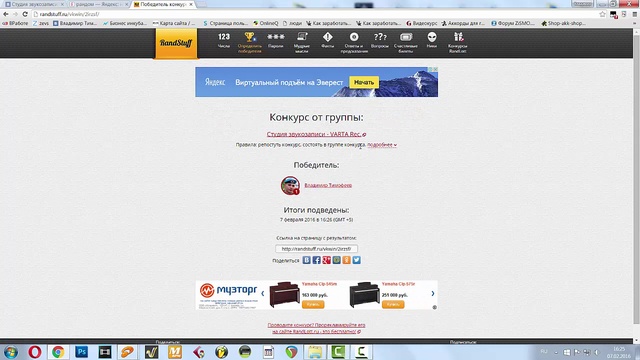This screenshot has height=360, width=640.
Task: Open the zevs bookmark
Action: click(x=40, y=23)
